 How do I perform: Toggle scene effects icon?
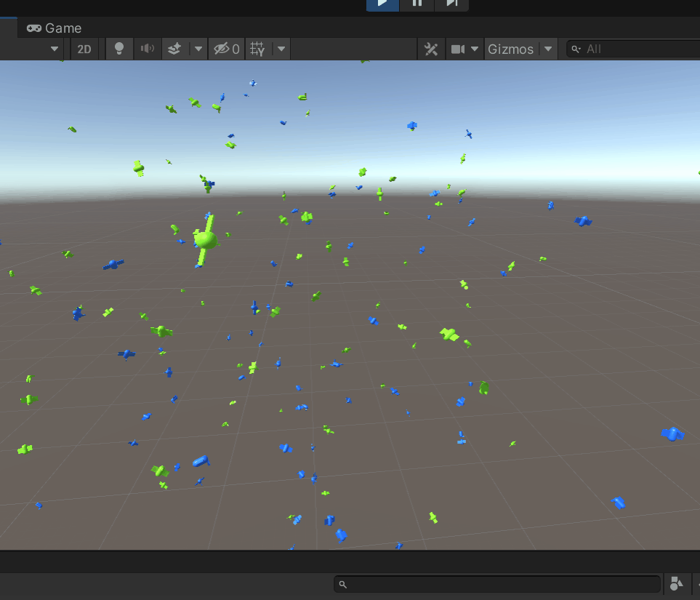(174, 49)
